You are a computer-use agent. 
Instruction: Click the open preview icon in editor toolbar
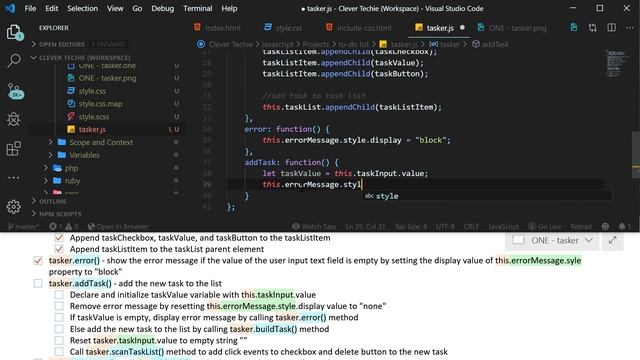click(573, 28)
